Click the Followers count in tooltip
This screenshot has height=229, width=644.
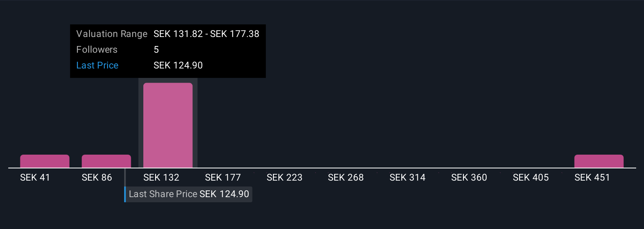[x=156, y=50]
